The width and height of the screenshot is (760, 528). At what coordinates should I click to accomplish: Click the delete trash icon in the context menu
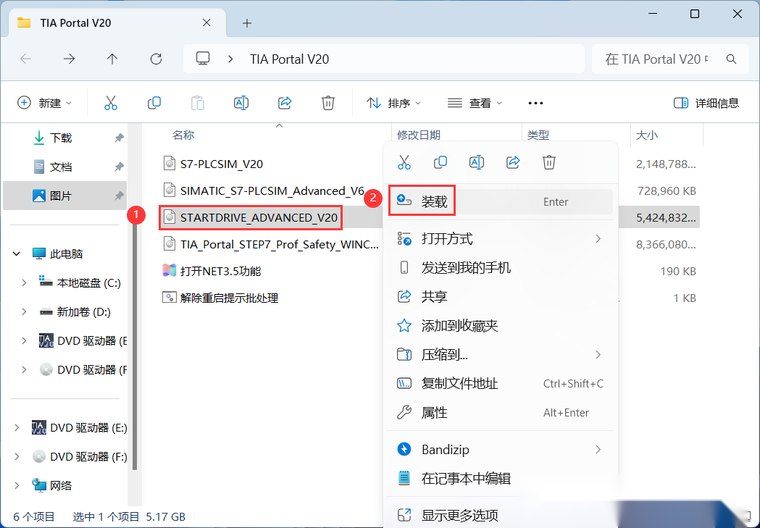[548, 162]
